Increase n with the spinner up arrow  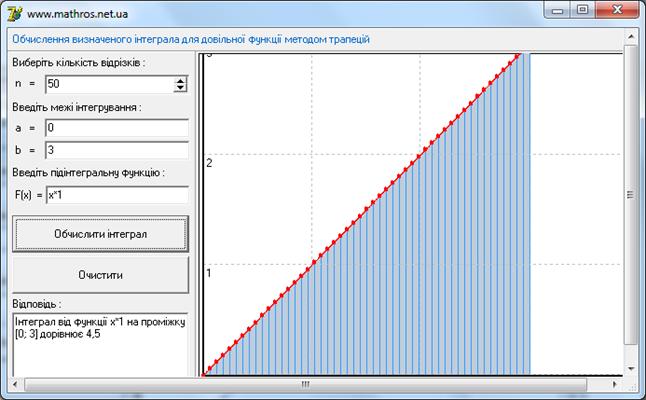180,80
